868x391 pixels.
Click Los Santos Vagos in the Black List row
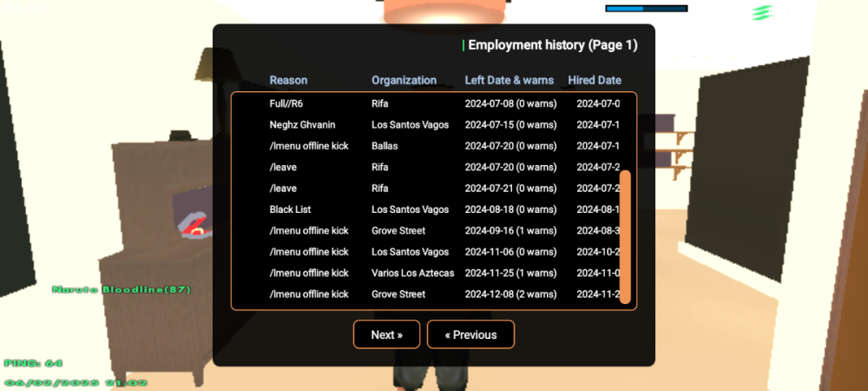[x=411, y=209]
